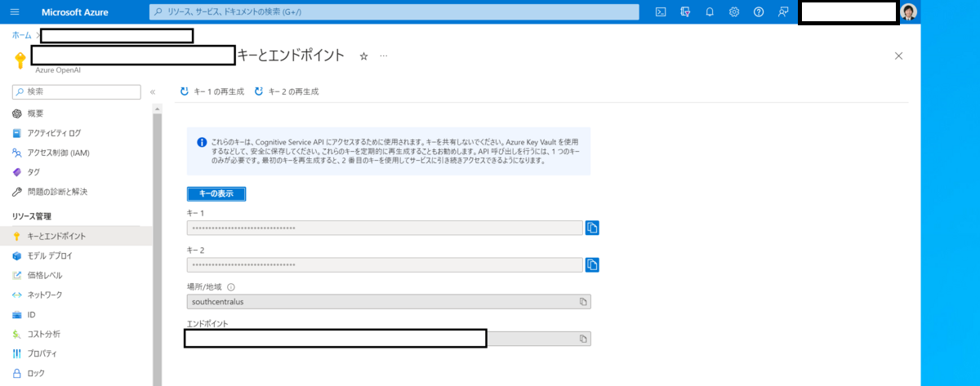
Task: Open the more options ellipsis next to the title
Action: pos(384,55)
